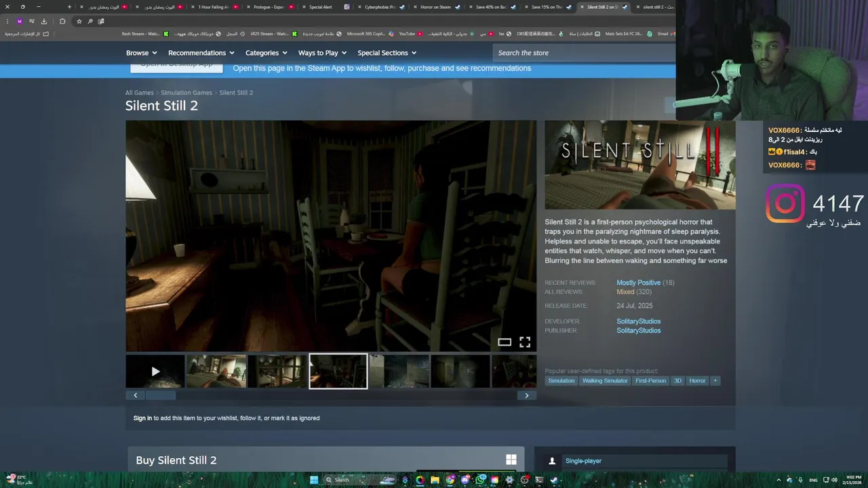Open Discord from the taskbar
This screenshot has width=868, height=488.
(465, 480)
